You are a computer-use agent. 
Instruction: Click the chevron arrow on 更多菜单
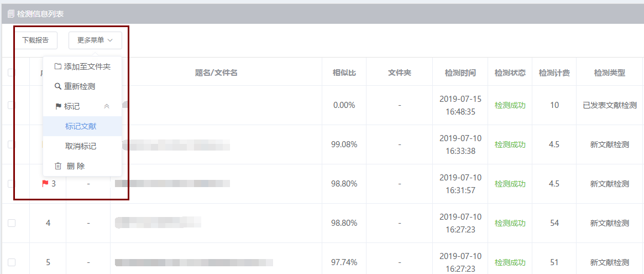tap(110, 40)
